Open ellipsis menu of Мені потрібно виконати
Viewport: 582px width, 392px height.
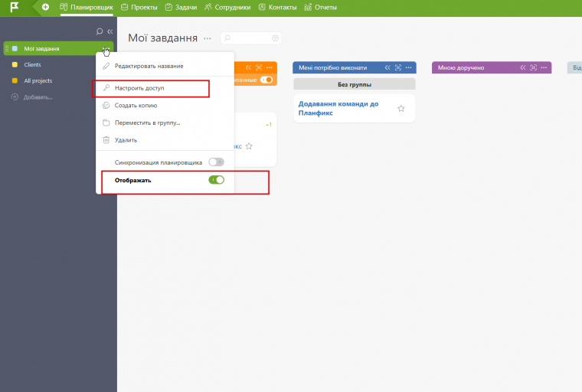pyautogui.click(x=409, y=67)
